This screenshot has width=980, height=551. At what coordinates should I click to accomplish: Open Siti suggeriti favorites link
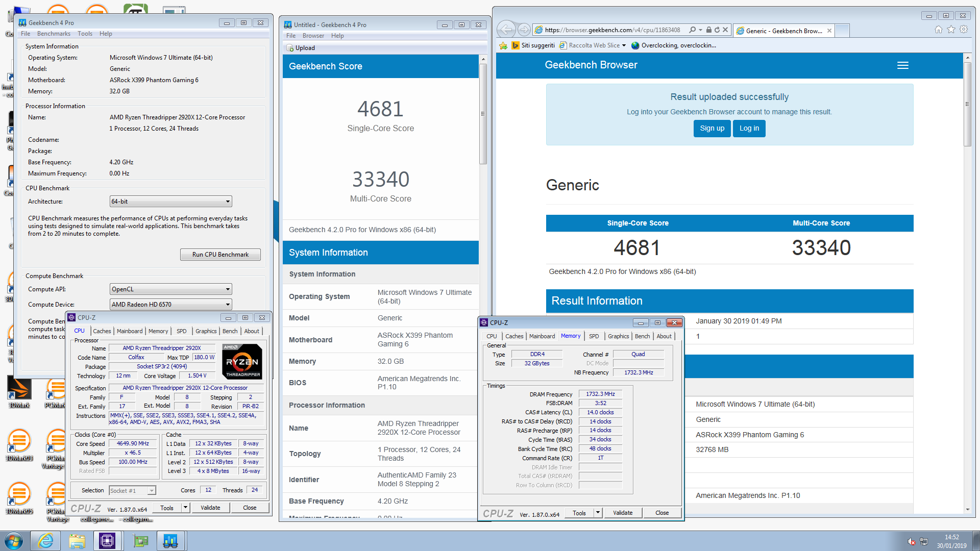click(533, 45)
